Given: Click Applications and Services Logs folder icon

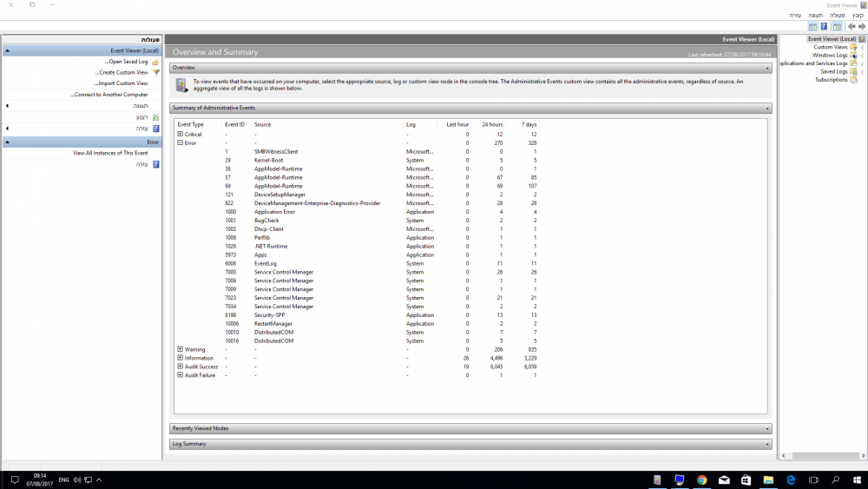Looking at the screenshot, I should tap(853, 63).
